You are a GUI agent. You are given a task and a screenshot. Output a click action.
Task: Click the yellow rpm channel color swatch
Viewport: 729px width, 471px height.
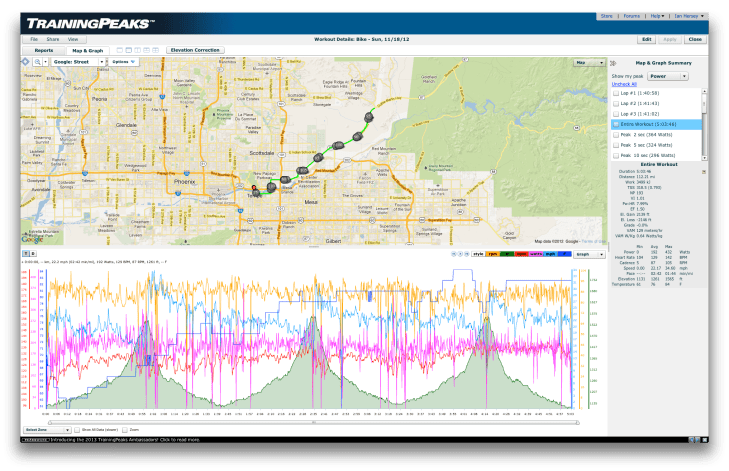(493, 254)
